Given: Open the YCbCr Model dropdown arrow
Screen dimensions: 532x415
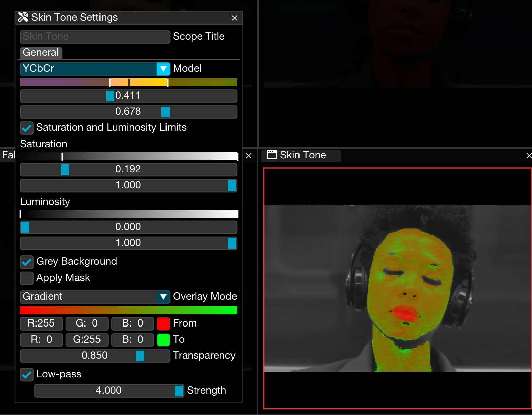Looking at the screenshot, I should 163,69.
